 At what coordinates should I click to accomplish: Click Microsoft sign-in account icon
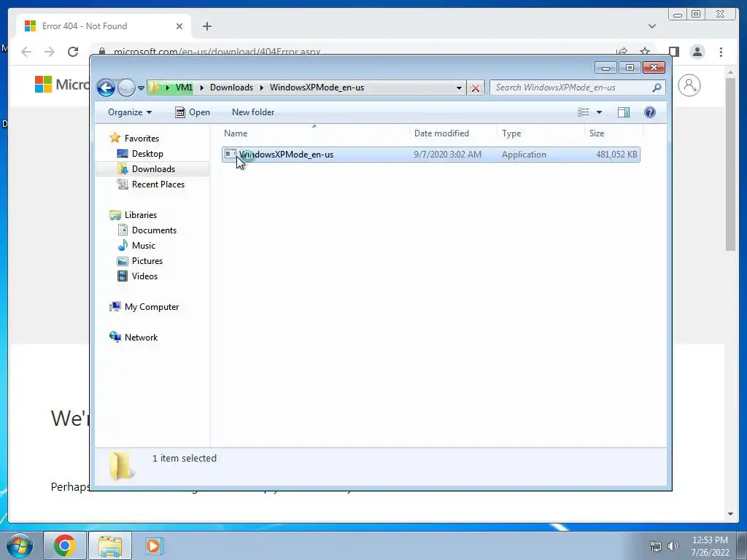tap(689, 86)
